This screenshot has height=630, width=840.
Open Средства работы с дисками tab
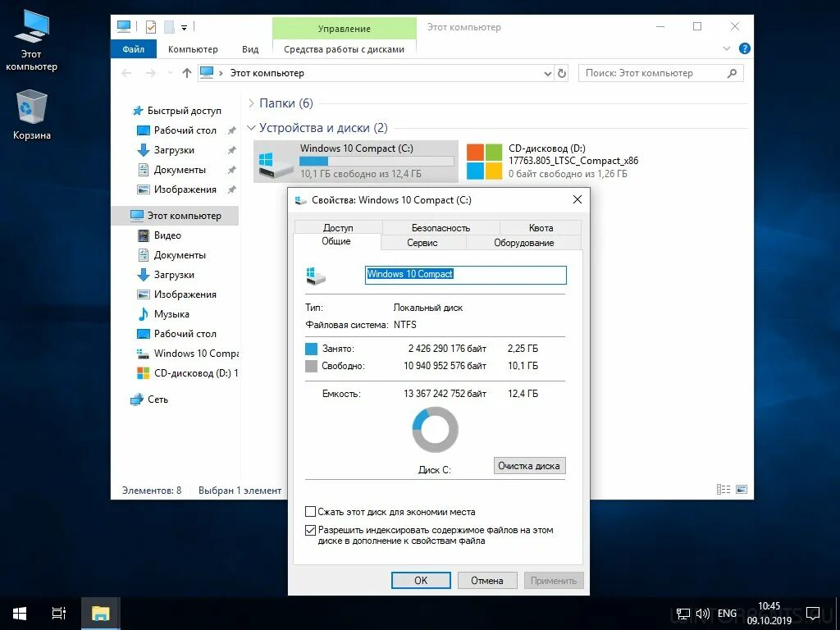(344, 49)
